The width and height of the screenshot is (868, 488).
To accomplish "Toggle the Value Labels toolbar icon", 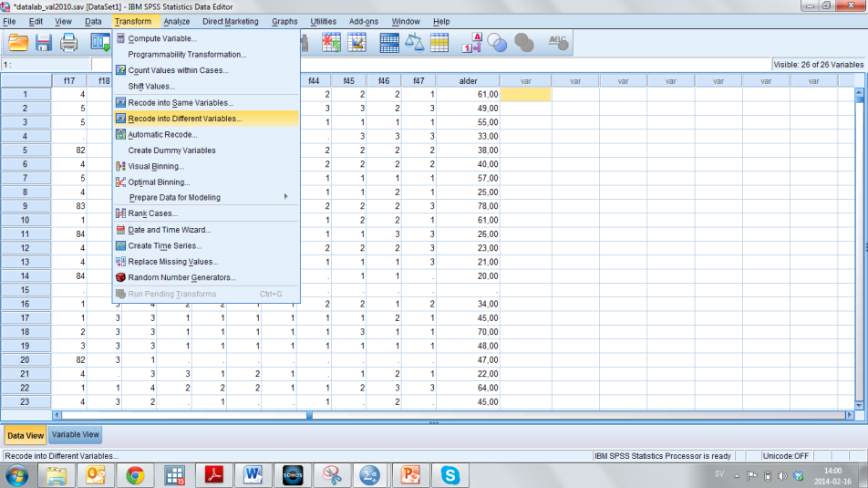I will 472,43.
